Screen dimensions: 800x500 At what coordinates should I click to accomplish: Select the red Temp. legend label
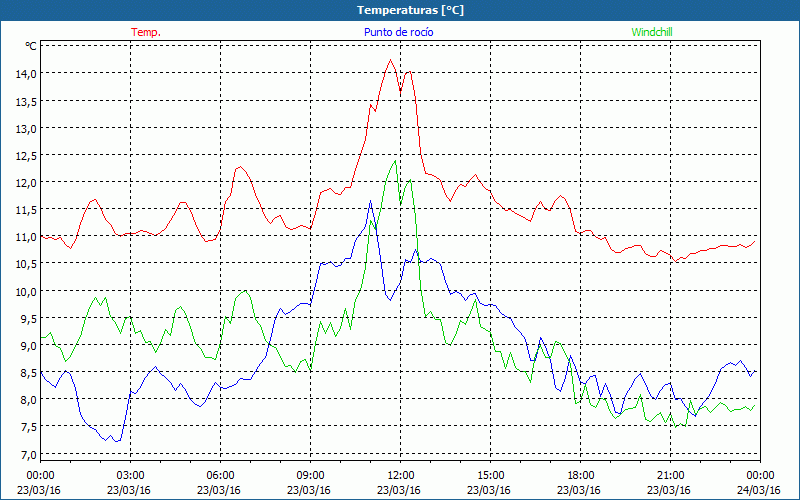pos(146,32)
